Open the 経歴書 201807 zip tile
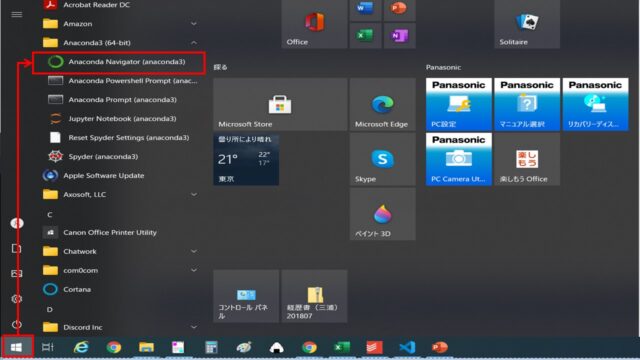Viewport: 640px width, 360px height. (314, 296)
